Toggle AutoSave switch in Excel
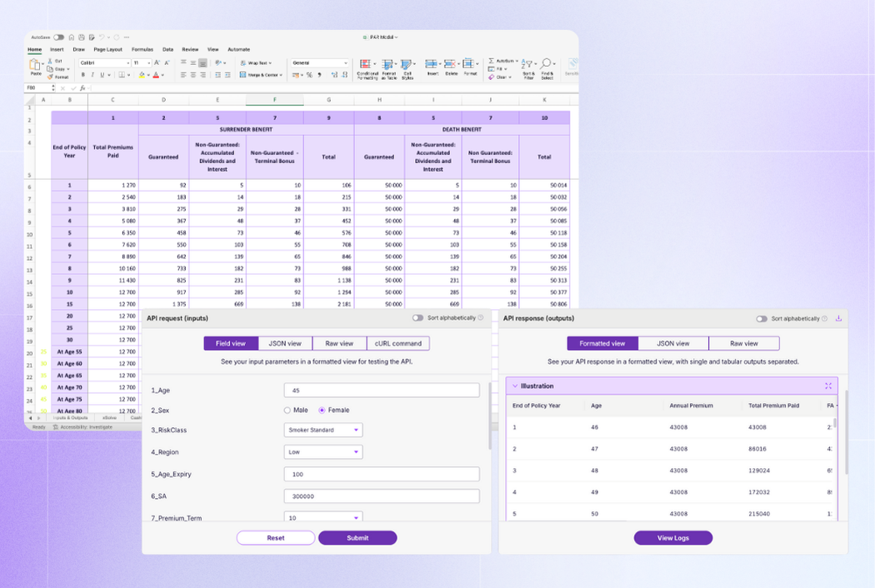 (58, 37)
